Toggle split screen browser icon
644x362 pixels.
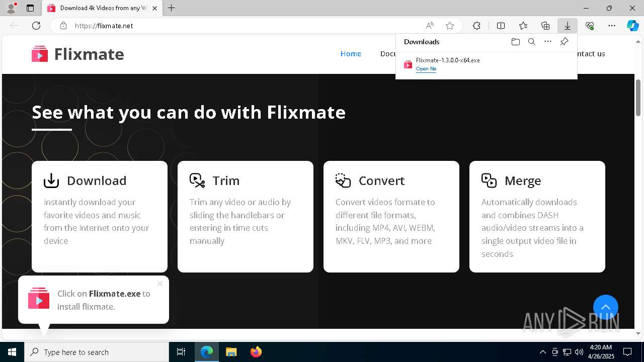click(x=501, y=26)
